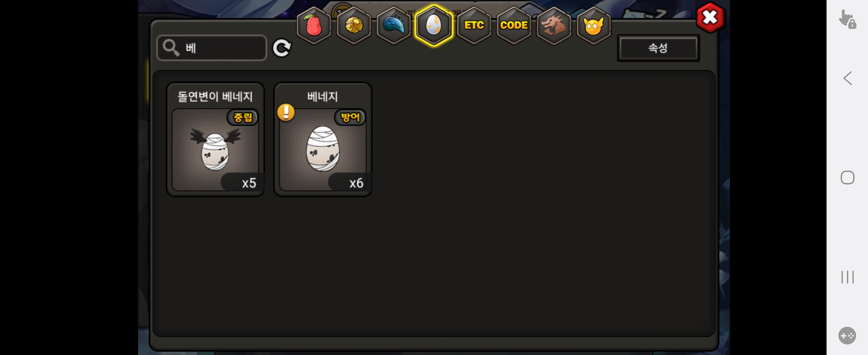Open the red fruit food tab
Screen dimensions: 868x355
click(x=314, y=25)
